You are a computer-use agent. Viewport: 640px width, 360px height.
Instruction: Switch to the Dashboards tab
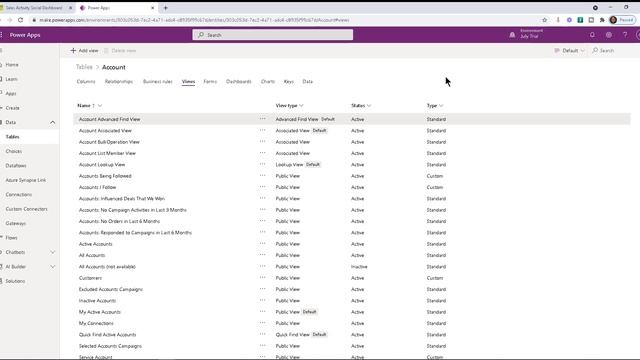point(239,82)
